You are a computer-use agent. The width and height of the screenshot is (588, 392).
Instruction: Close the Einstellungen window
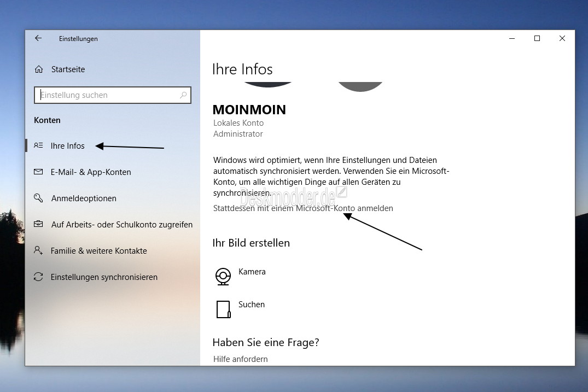[562, 38]
